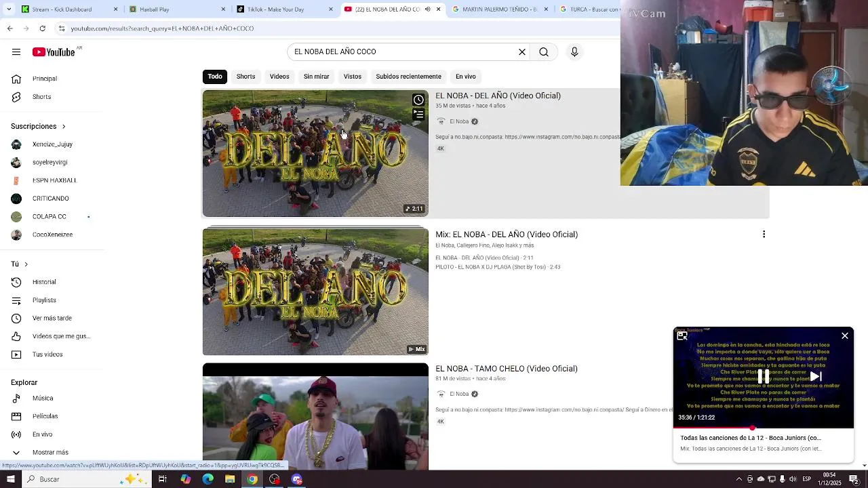
Task: Switch to MARTIN PALERMO TEÑIDO tab
Action: [x=500, y=9]
